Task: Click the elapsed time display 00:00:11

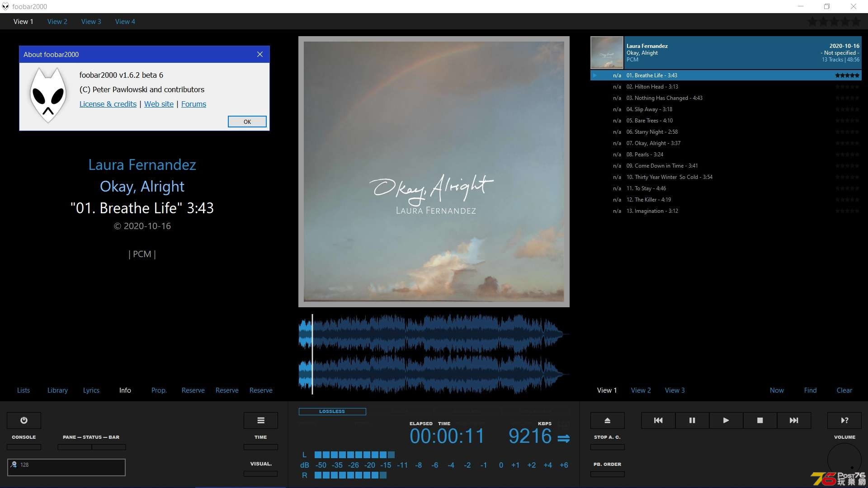Action: click(x=447, y=436)
